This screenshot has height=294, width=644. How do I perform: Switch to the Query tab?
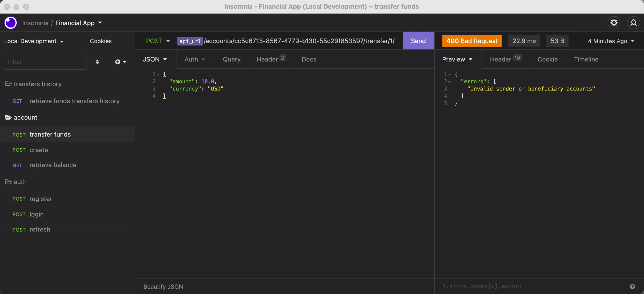[232, 59]
